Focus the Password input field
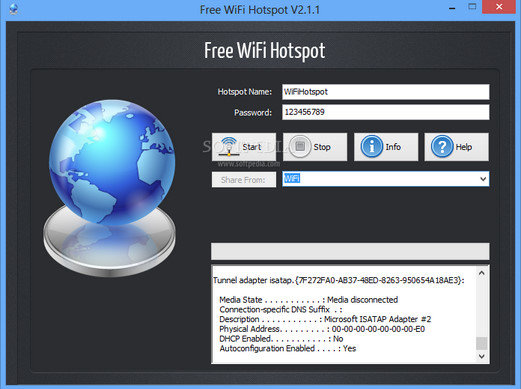The height and width of the screenshot is (389, 521). [386, 112]
